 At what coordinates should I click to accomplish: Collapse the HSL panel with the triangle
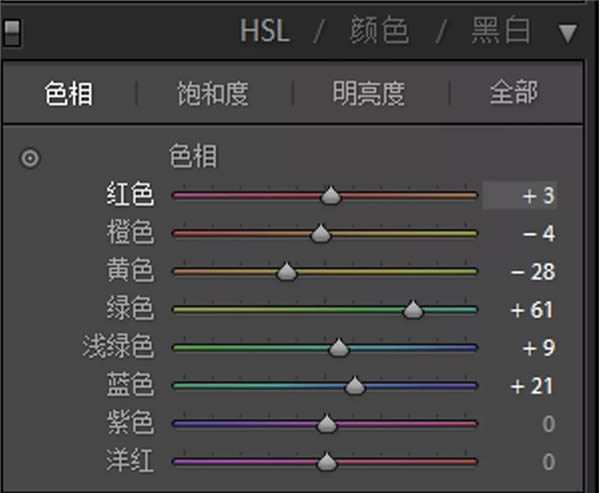point(568,33)
